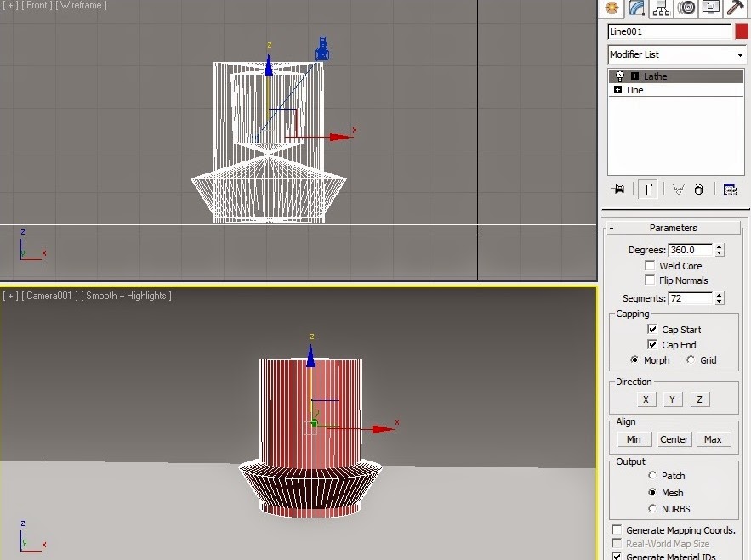Click the Center align button
Screen dimensions: 751x560
[x=674, y=439]
